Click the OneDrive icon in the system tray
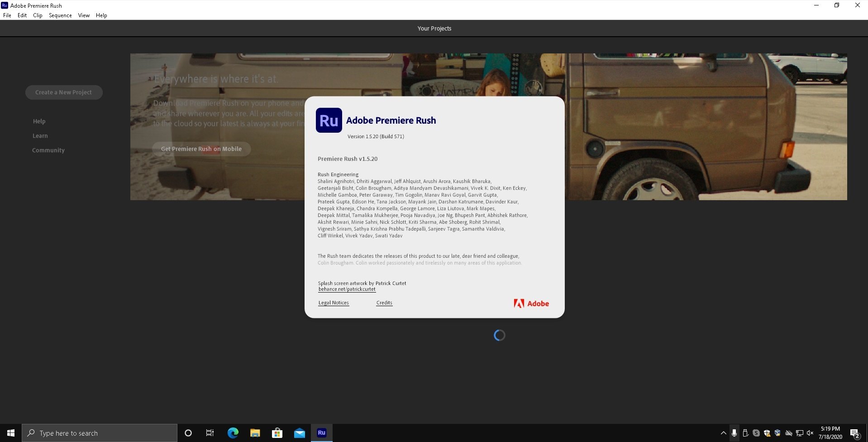The image size is (868, 442). pyautogui.click(x=789, y=433)
